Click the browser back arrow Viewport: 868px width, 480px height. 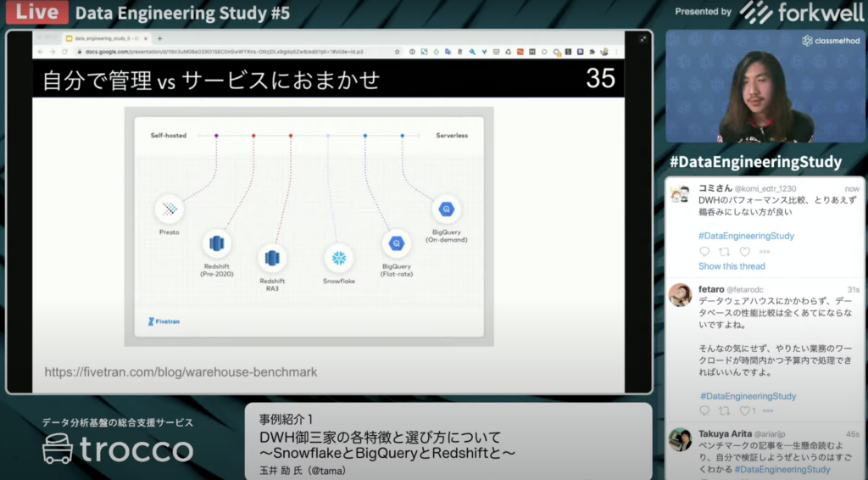[x=41, y=52]
